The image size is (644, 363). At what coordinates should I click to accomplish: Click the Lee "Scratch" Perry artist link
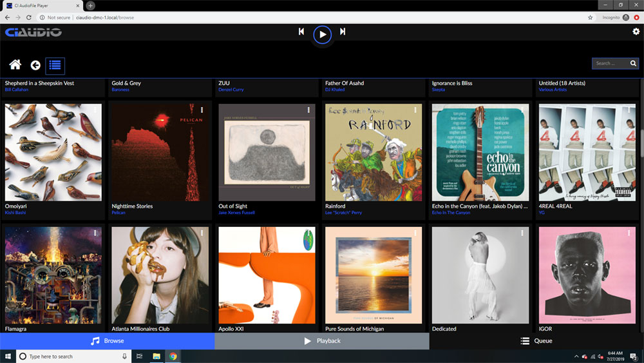point(343,213)
